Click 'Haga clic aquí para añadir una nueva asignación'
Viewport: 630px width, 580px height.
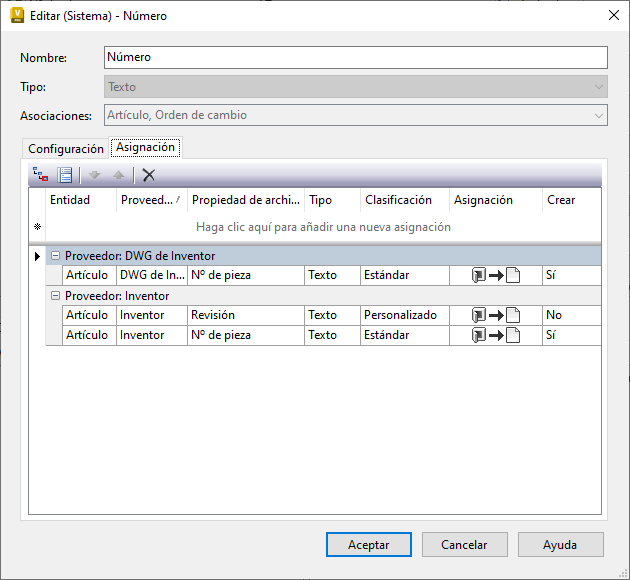pyautogui.click(x=323, y=227)
